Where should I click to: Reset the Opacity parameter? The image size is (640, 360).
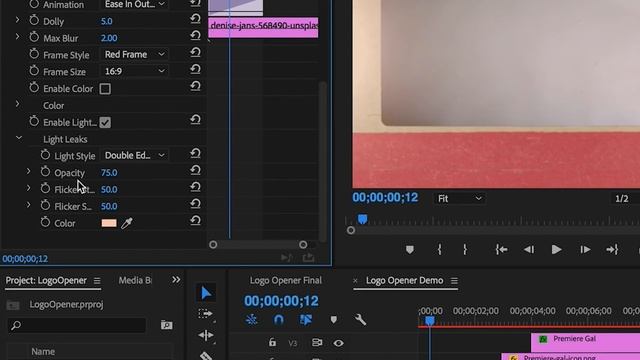tap(195, 170)
